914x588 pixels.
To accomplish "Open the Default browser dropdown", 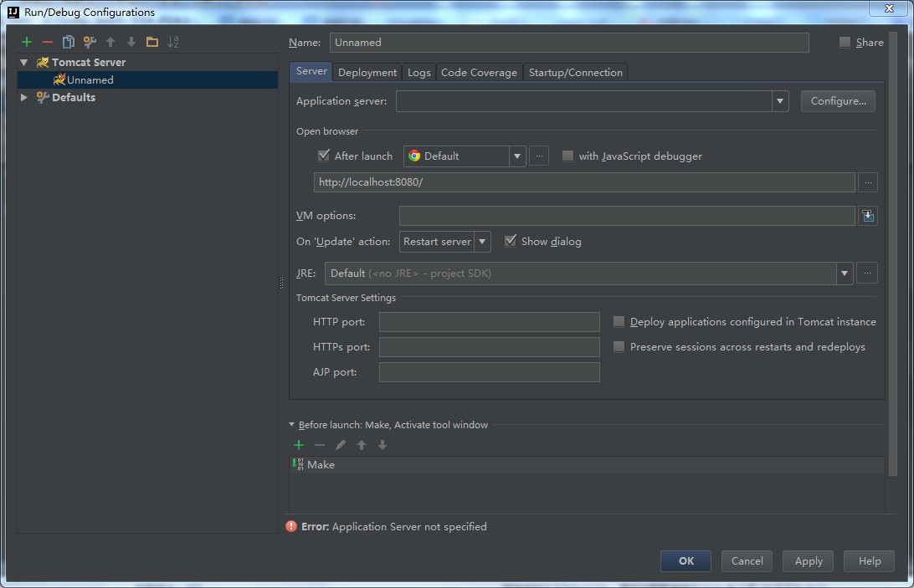I will point(517,156).
